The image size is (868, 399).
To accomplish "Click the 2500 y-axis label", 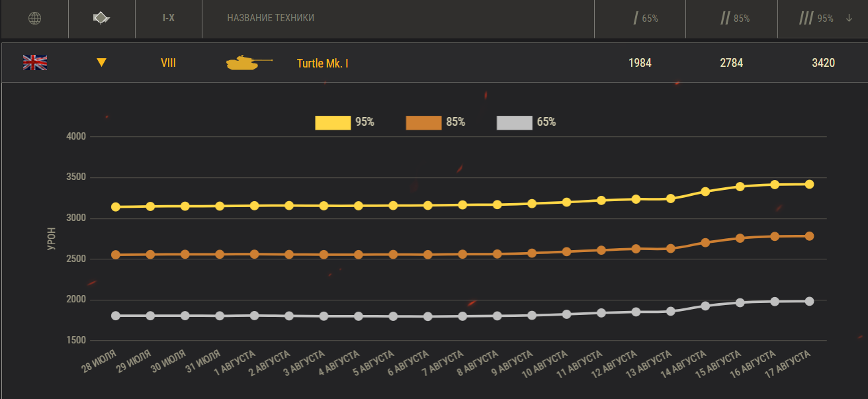I will click(77, 259).
